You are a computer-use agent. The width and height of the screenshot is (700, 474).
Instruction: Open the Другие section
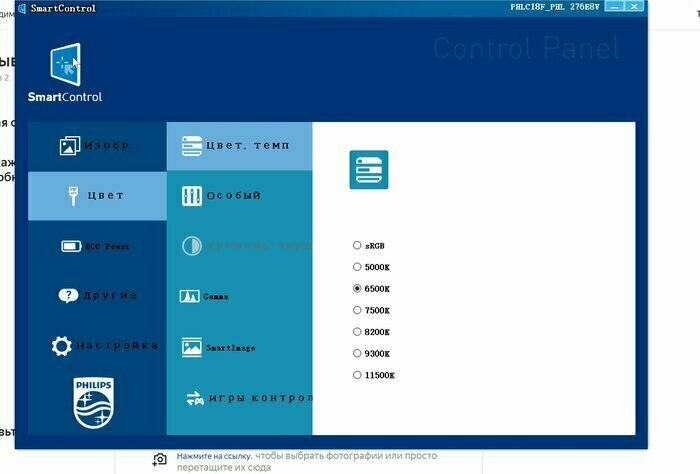pyautogui.click(x=97, y=295)
